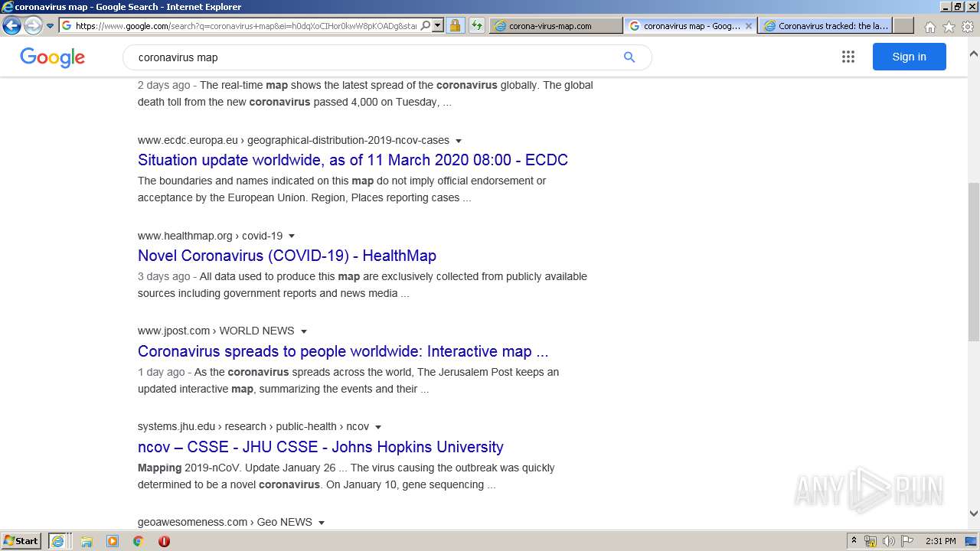The height and width of the screenshot is (551, 980).
Task: Expand the jpost.com result options arrow
Action: pyautogui.click(x=304, y=331)
